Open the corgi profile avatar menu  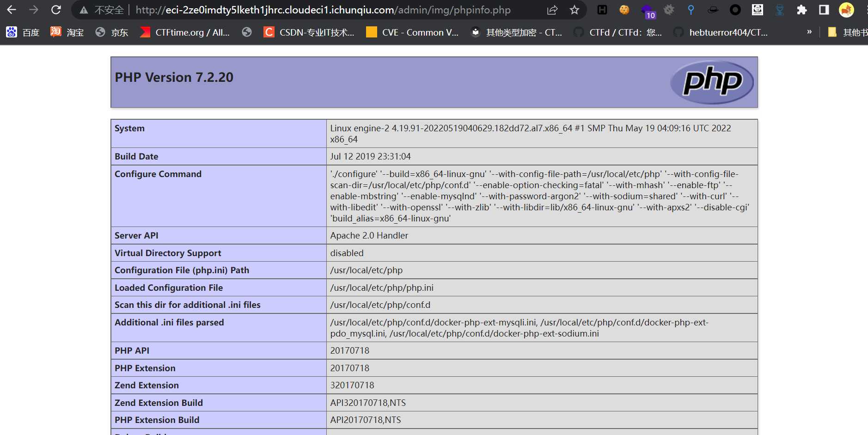(x=846, y=10)
